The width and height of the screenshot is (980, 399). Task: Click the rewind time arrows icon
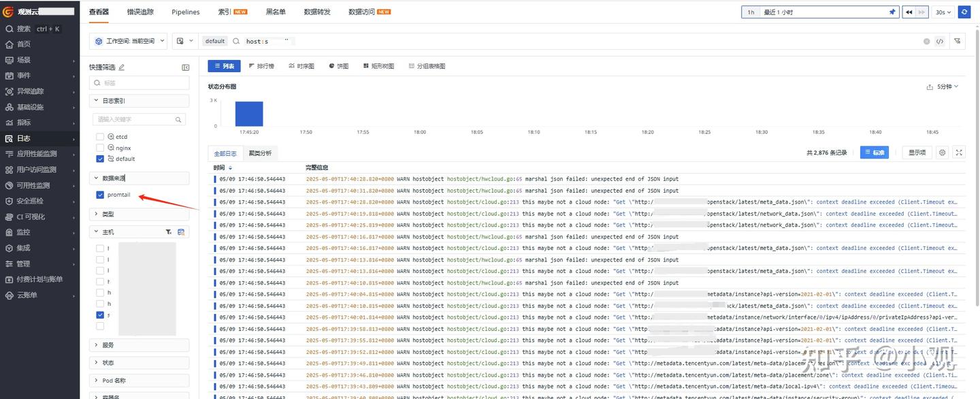909,12
